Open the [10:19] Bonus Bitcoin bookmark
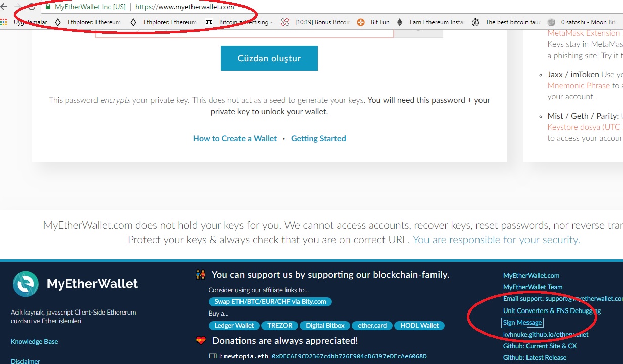 [x=315, y=22]
